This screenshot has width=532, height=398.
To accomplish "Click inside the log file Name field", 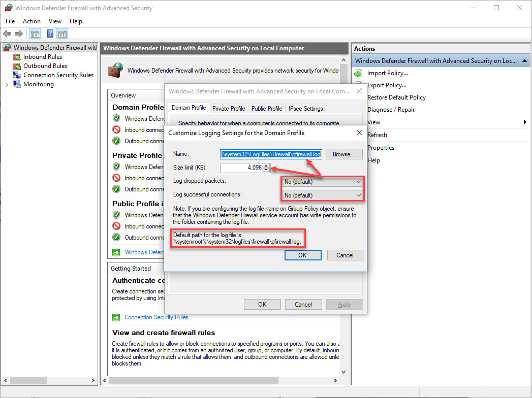I will point(269,154).
